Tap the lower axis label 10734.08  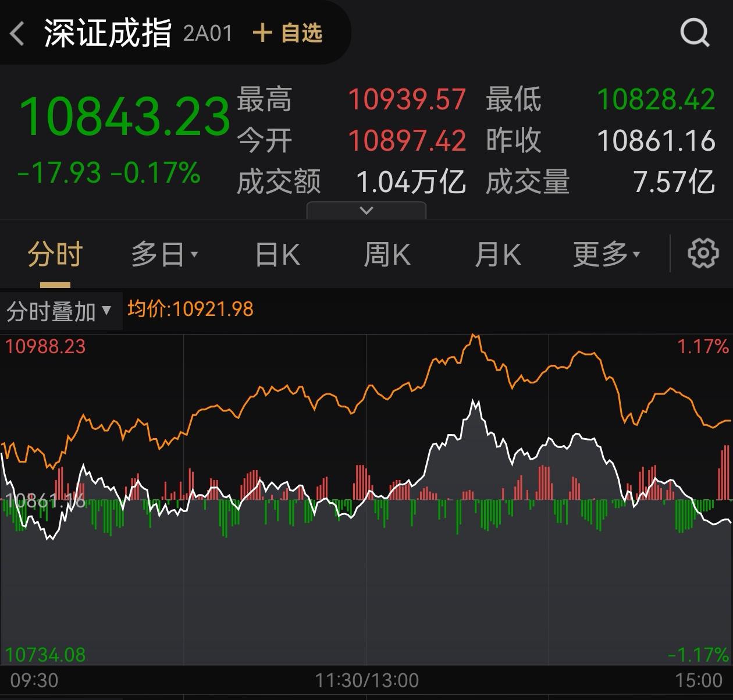[45, 655]
